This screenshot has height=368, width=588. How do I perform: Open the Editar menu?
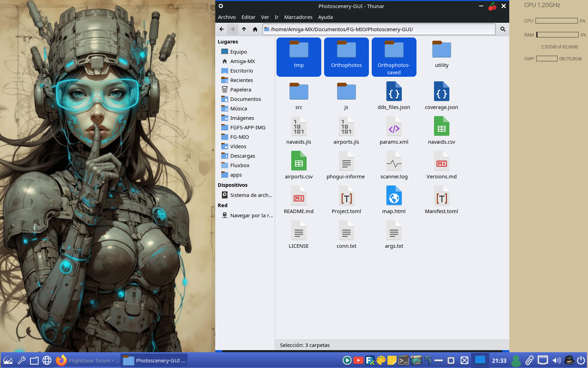click(248, 17)
